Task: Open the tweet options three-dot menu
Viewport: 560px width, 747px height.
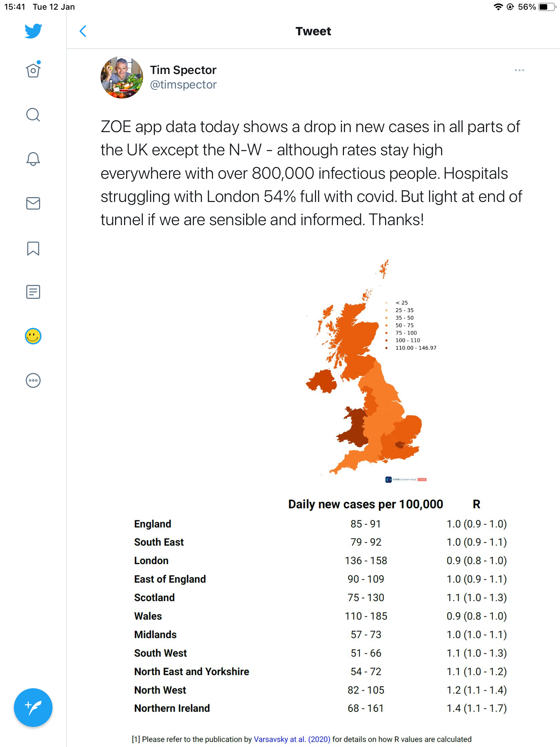Action: [519, 70]
